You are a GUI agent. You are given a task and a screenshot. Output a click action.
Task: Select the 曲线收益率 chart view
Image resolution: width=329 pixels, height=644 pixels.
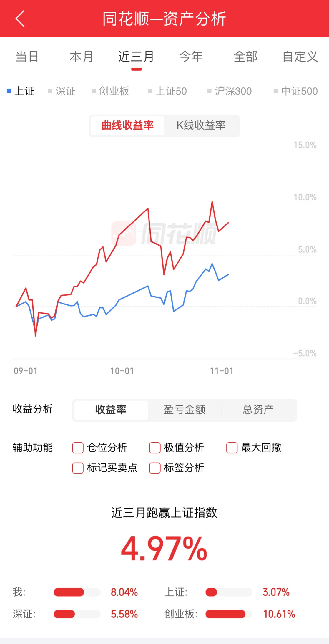(x=127, y=125)
